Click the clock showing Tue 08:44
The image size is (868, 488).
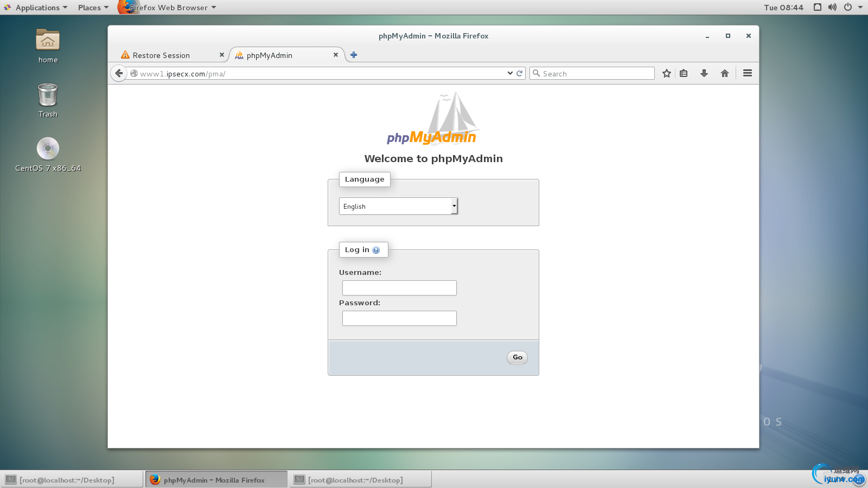click(783, 8)
